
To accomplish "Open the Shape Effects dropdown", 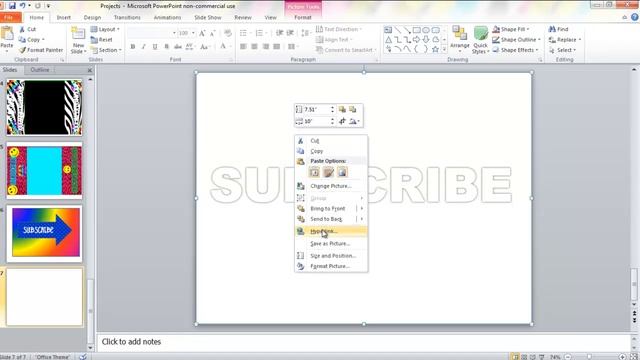I will click(516, 50).
